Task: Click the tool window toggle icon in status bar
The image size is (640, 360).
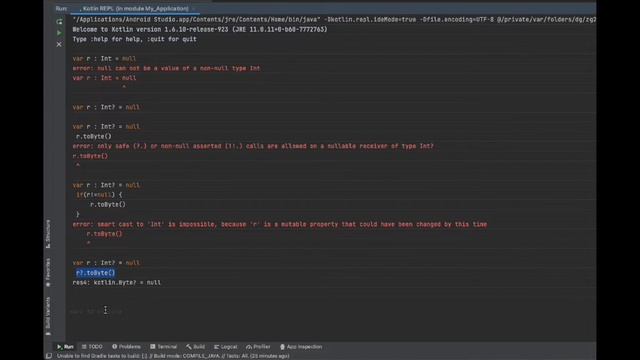Action: (x=49, y=356)
